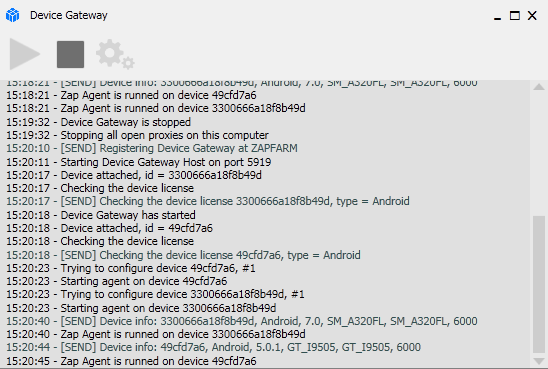Maximize the Device Gateway window
This screenshot has height=369, width=548.
[x=514, y=16]
